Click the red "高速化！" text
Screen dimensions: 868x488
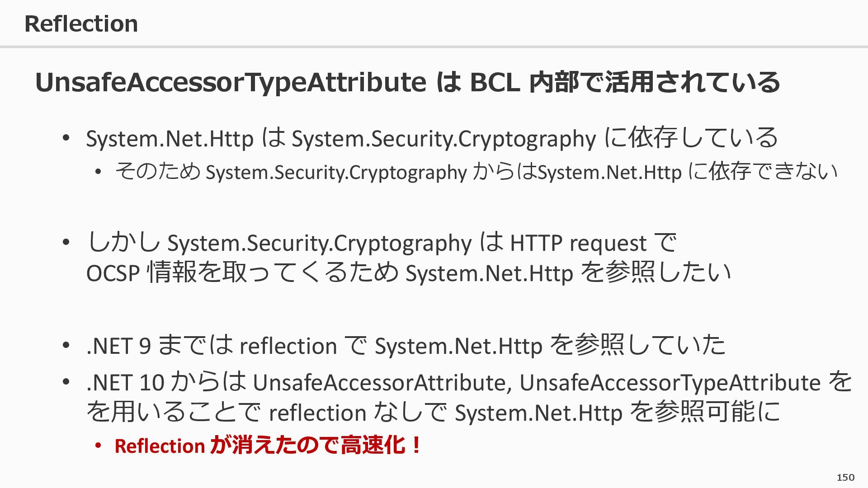(381, 445)
